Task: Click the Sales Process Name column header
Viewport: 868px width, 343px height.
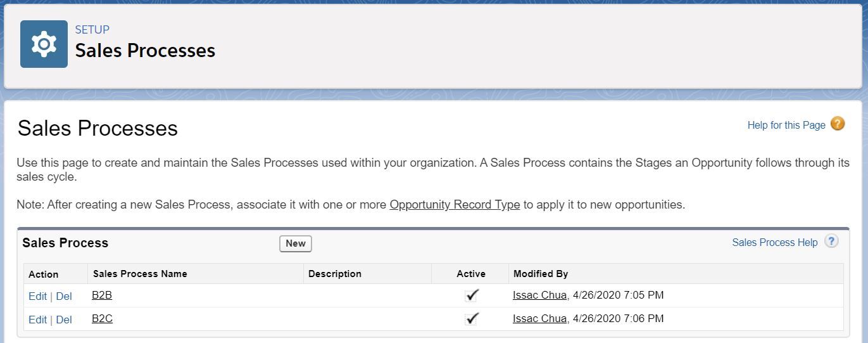Action: [140, 274]
